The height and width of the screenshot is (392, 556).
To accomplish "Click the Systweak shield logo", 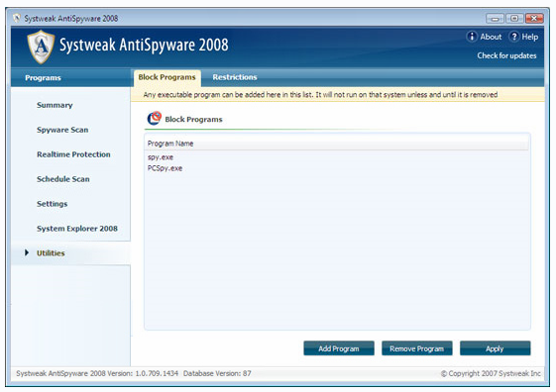I will (x=42, y=47).
